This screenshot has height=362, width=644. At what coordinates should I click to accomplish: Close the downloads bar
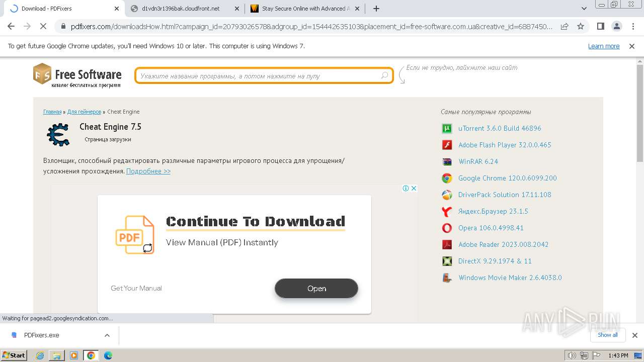[635, 335]
